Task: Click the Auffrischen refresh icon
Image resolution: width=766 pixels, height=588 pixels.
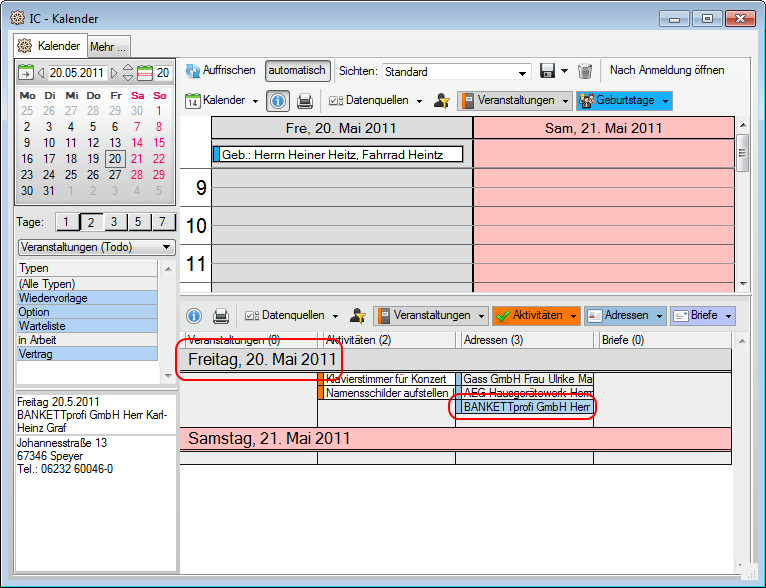Action: point(192,71)
